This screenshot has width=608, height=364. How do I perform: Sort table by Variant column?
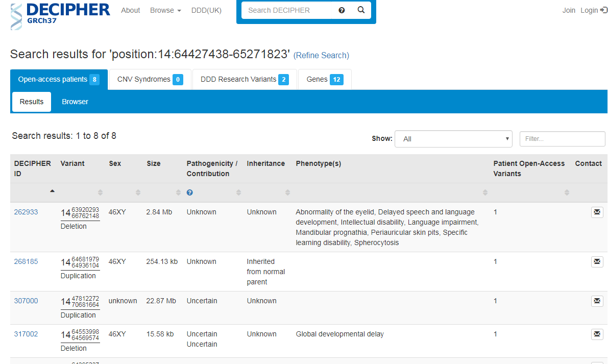tap(100, 192)
